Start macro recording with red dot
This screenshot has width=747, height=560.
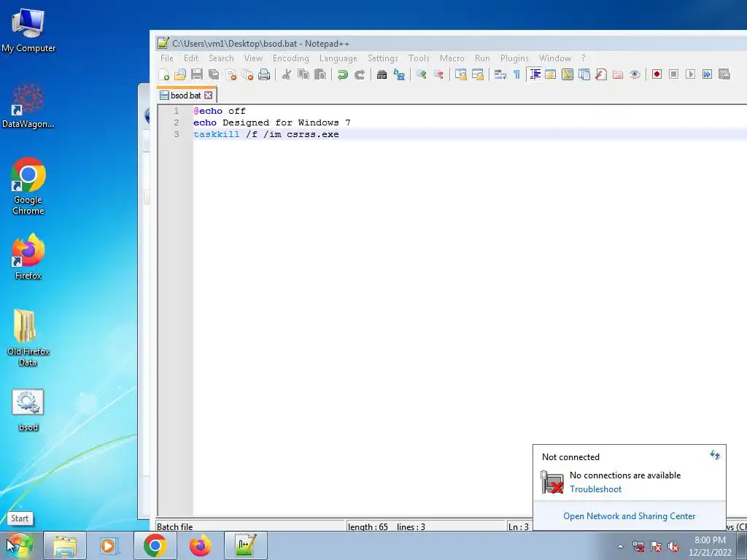[x=657, y=74]
